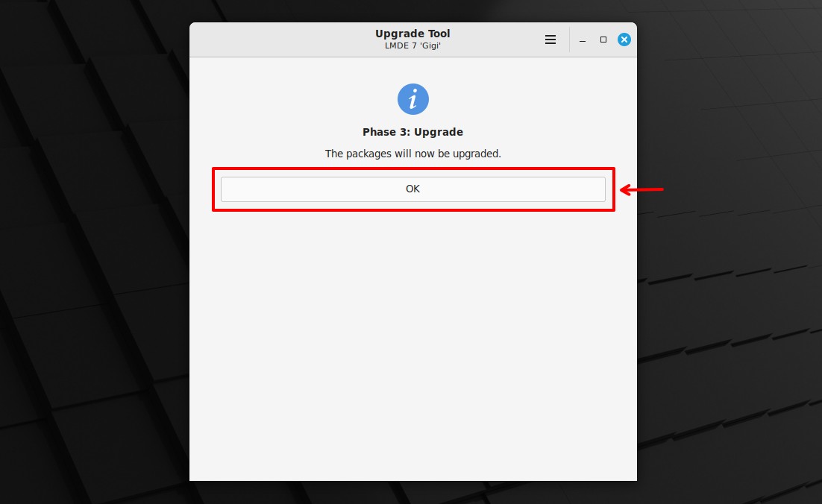Select the "Phase 3: Upgrade" heading
Screen dimensions: 822x504
pos(412,132)
